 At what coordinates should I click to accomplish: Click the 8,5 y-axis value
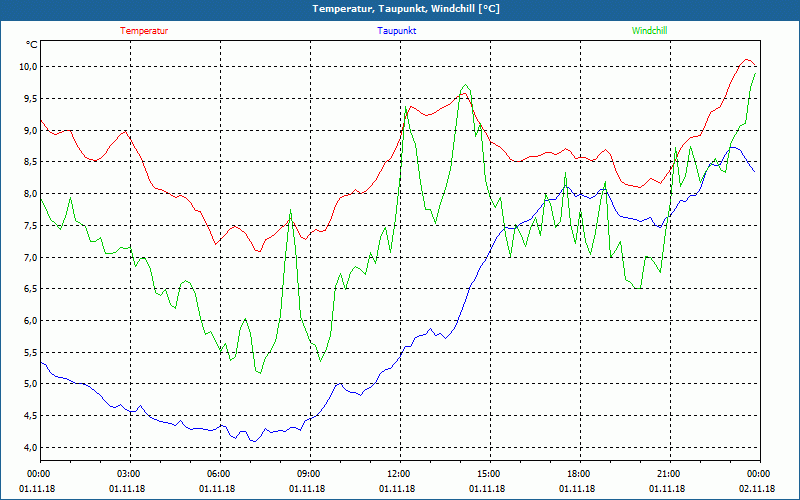pyautogui.click(x=31, y=162)
